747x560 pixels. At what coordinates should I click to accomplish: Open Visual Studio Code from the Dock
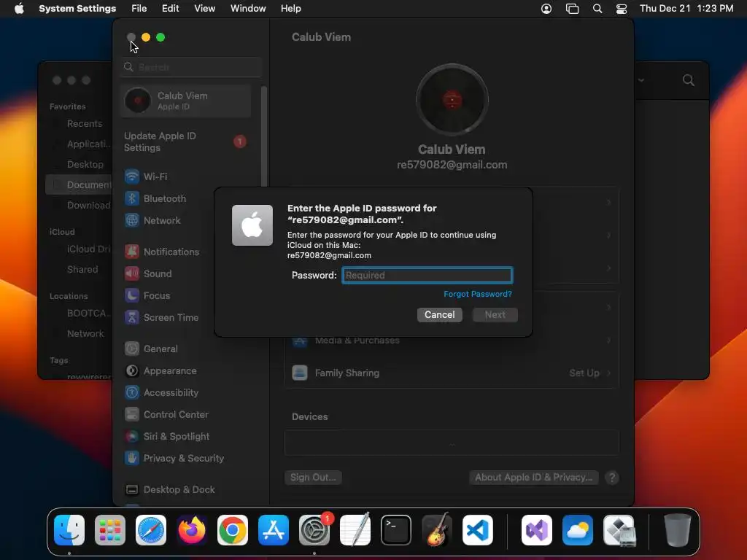coord(478,530)
